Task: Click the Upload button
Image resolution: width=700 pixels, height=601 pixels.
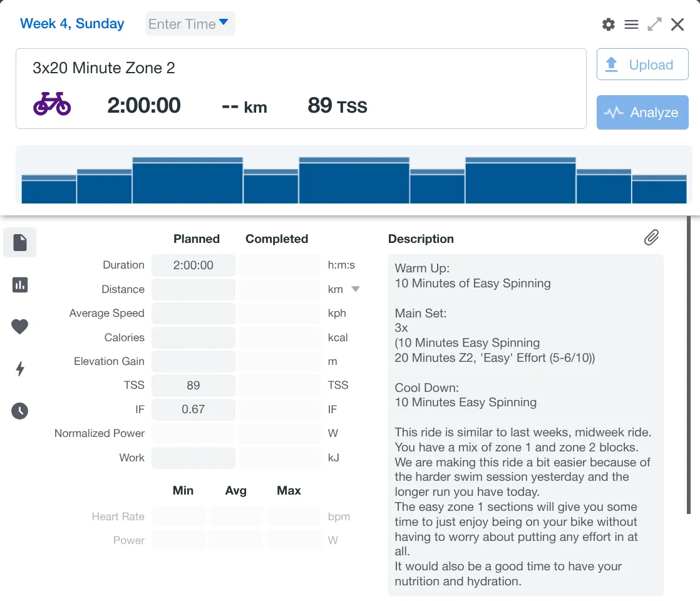Action: click(642, 64)
